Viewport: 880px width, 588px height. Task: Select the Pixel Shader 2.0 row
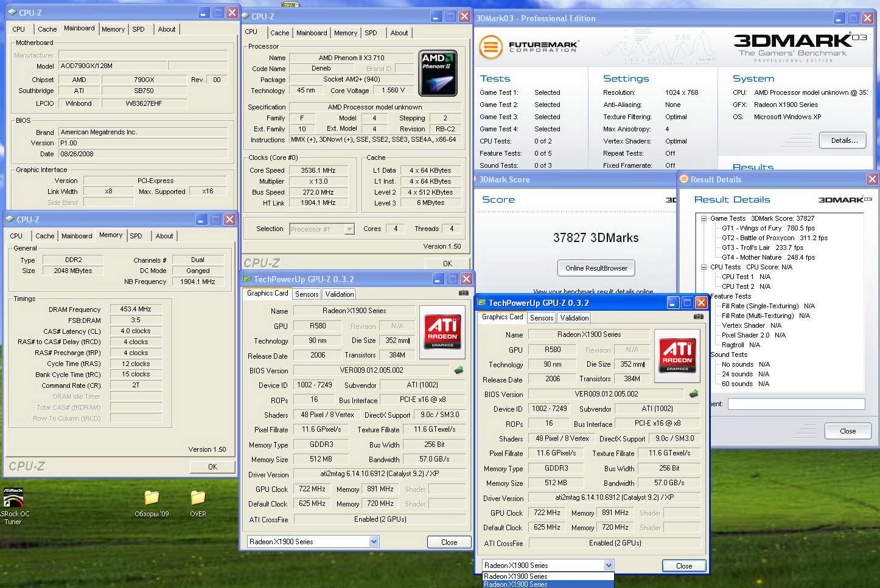(x=753, y=335)
